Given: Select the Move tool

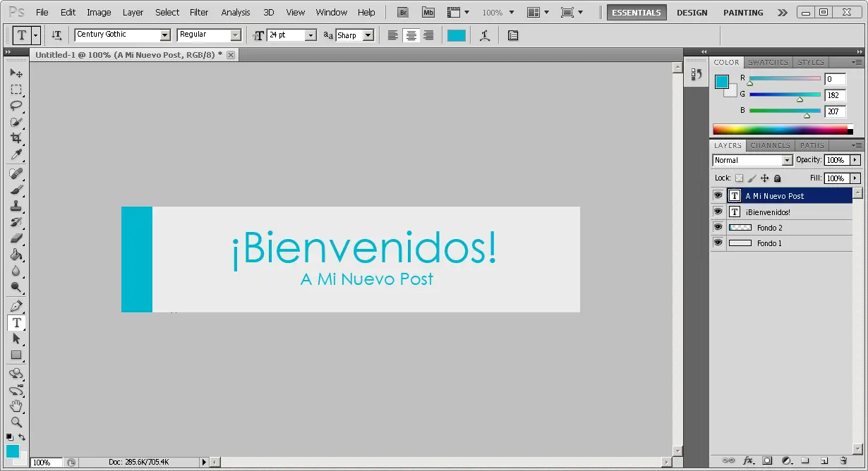Looking at the screenshot, I should (17, 73).
